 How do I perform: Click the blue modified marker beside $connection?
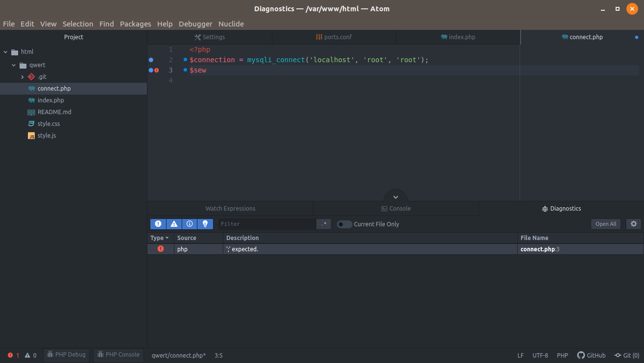185,59
